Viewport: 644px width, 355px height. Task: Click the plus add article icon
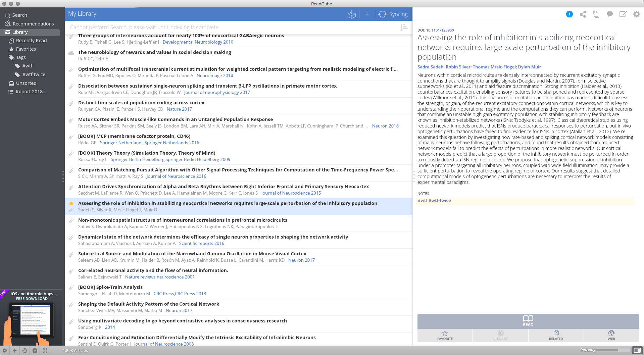(367, 14)
